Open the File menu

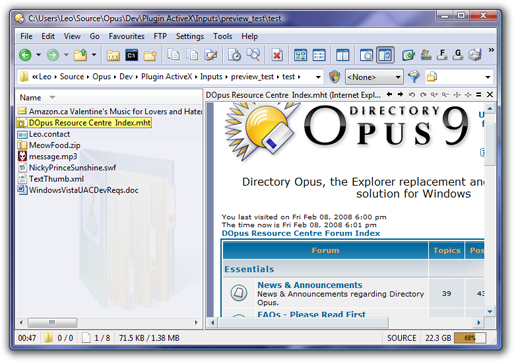pos(26,36)
